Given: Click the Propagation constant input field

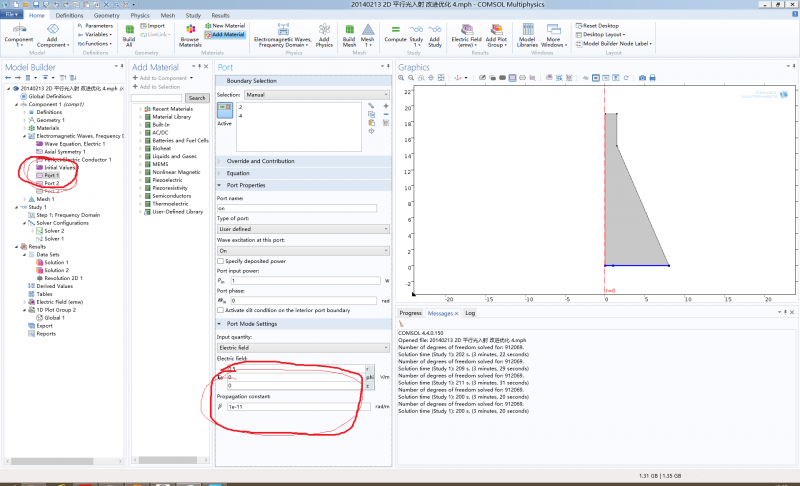Looking at the screenshot, I should click(x=297, y=406).
